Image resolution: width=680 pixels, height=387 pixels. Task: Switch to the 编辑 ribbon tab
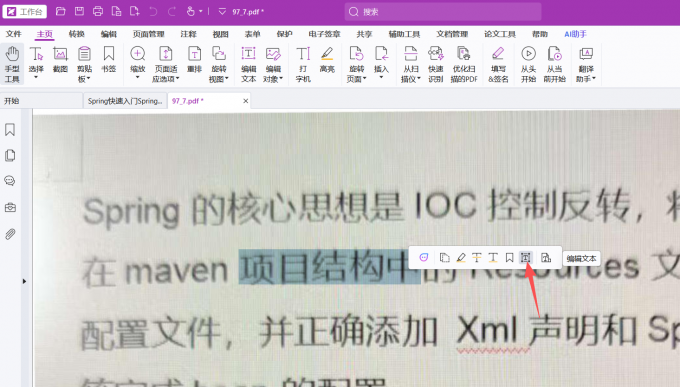point(108,34)
